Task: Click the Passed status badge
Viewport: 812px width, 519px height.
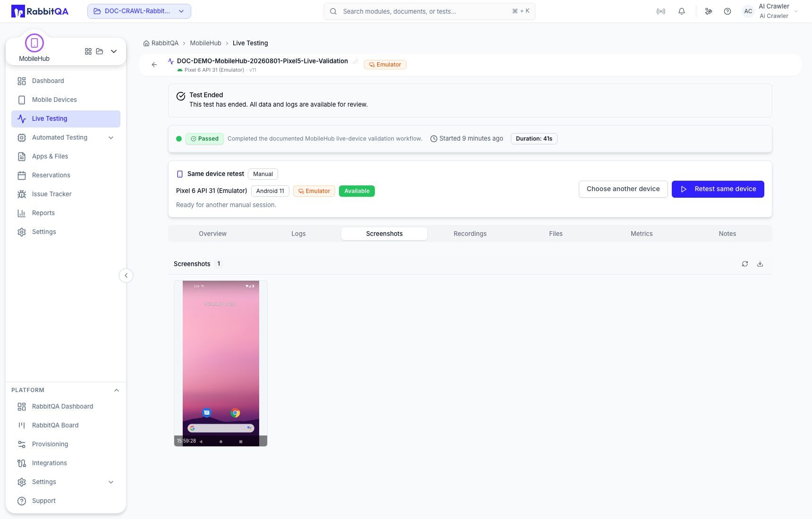Action: click(204, 139)
